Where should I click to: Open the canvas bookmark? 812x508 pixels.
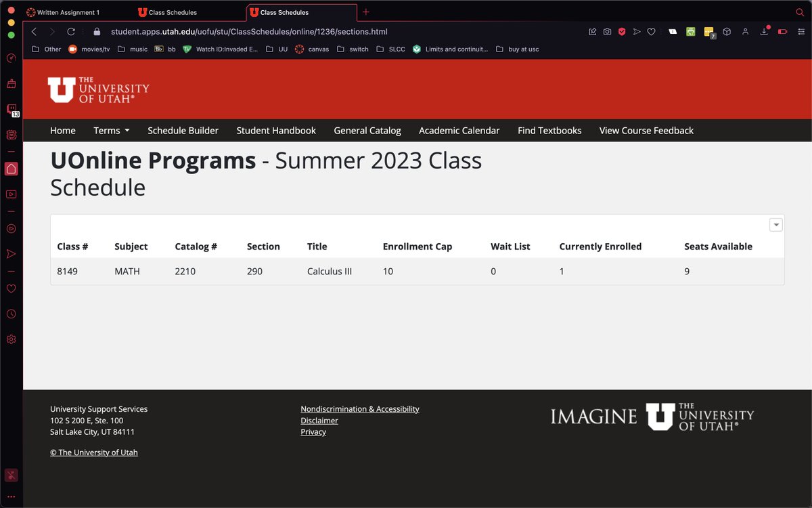pos(312,49)
